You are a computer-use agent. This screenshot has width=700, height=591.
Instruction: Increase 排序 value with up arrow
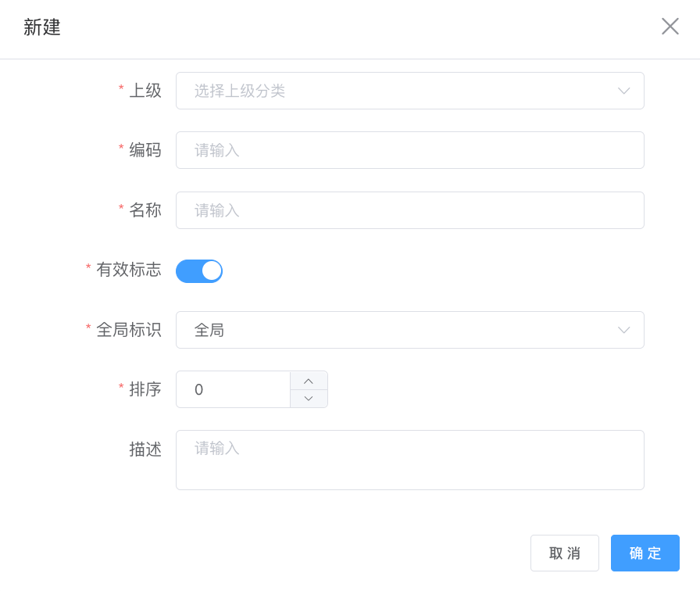pyautogui.click(x=309, y=381)
